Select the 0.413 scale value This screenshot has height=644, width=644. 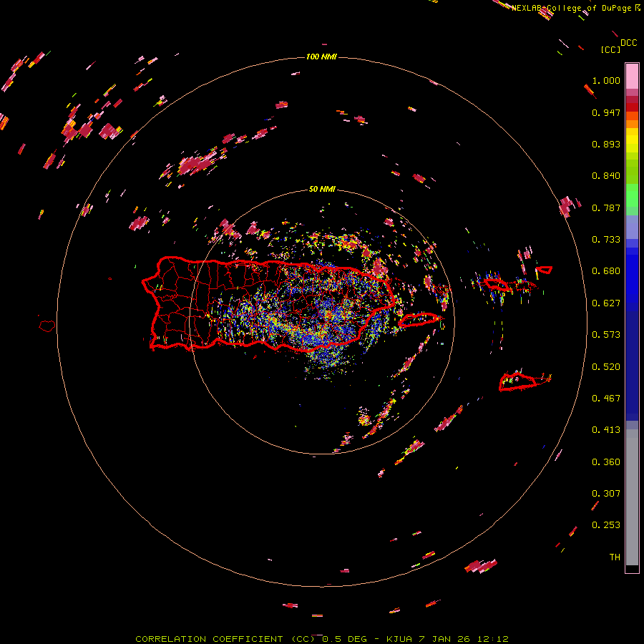click(x=606, y=430)
